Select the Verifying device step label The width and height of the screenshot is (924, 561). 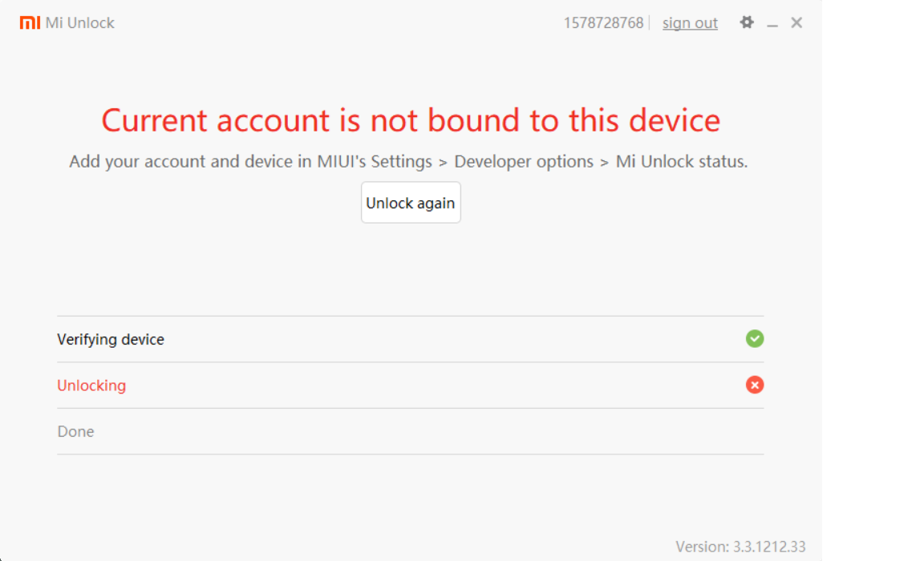111,340
